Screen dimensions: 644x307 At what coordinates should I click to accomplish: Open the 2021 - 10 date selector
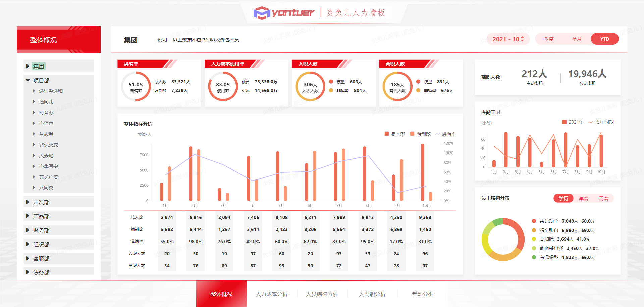point(508,39)
